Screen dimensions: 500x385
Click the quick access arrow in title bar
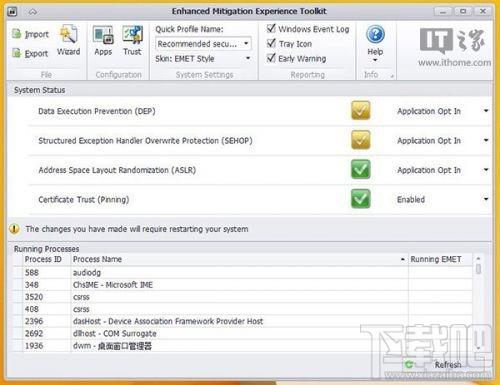[x=33, y=12]
